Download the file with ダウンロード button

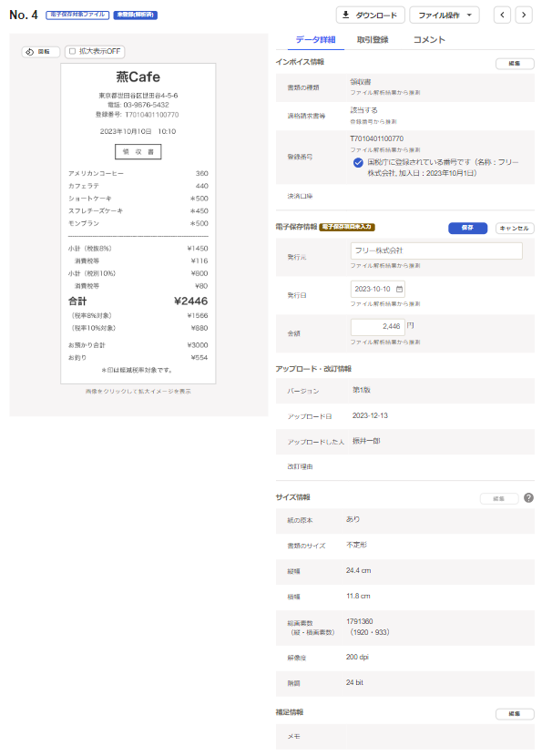coord(371,15)
